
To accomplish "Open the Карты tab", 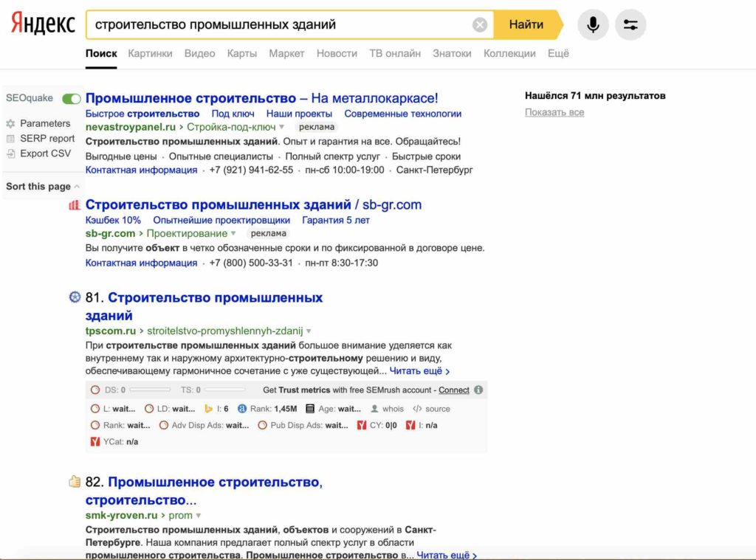I will (x=242, y=54).
